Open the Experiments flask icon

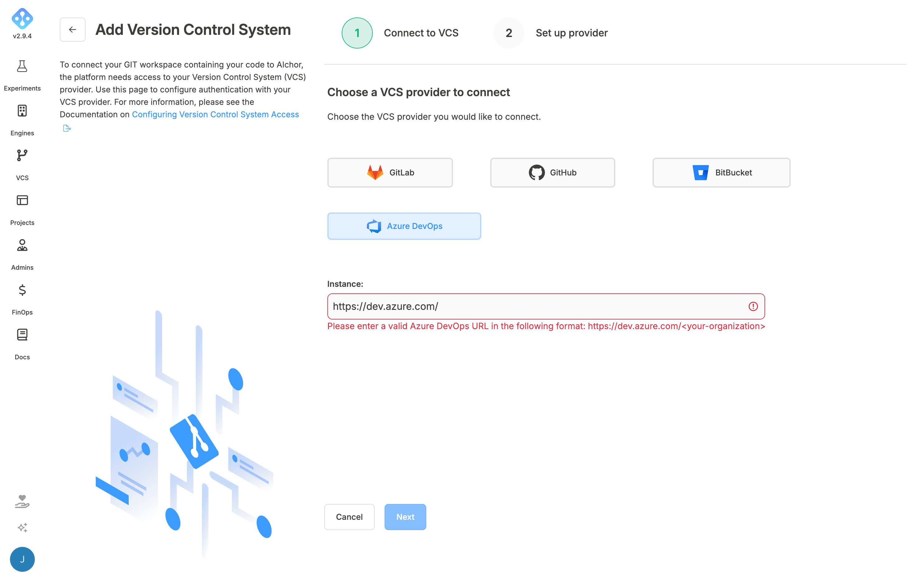pos(22,66)
